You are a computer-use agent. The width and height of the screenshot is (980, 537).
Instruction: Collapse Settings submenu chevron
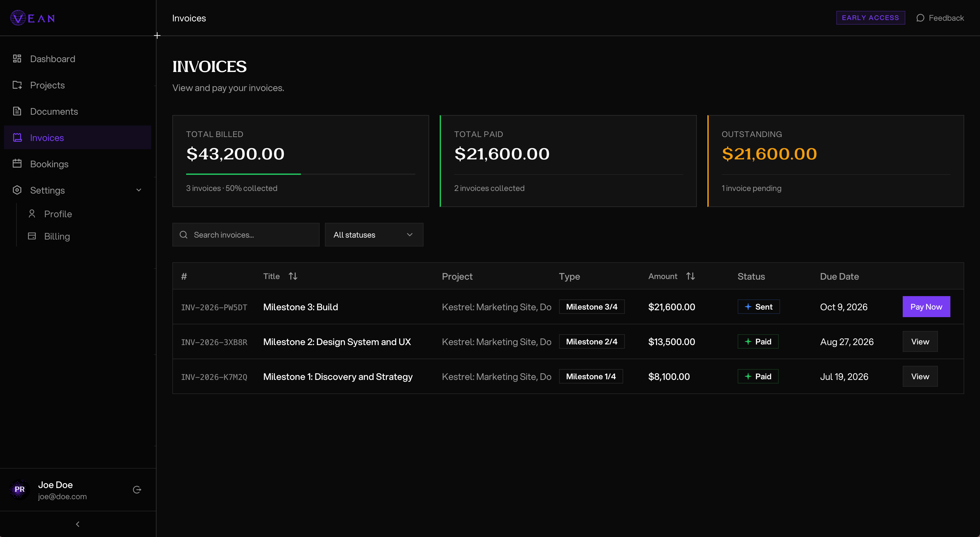(x=139, y=190)
